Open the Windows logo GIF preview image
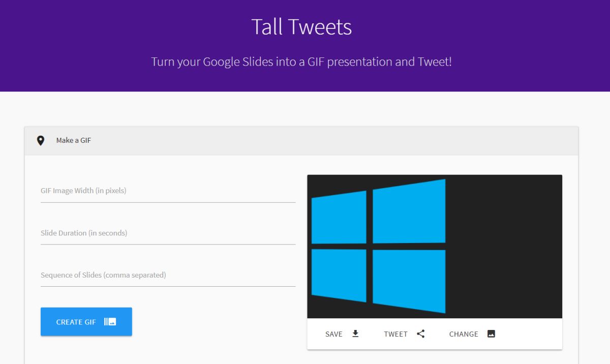This screenshot has width=610, height=364. click(435, 247)
